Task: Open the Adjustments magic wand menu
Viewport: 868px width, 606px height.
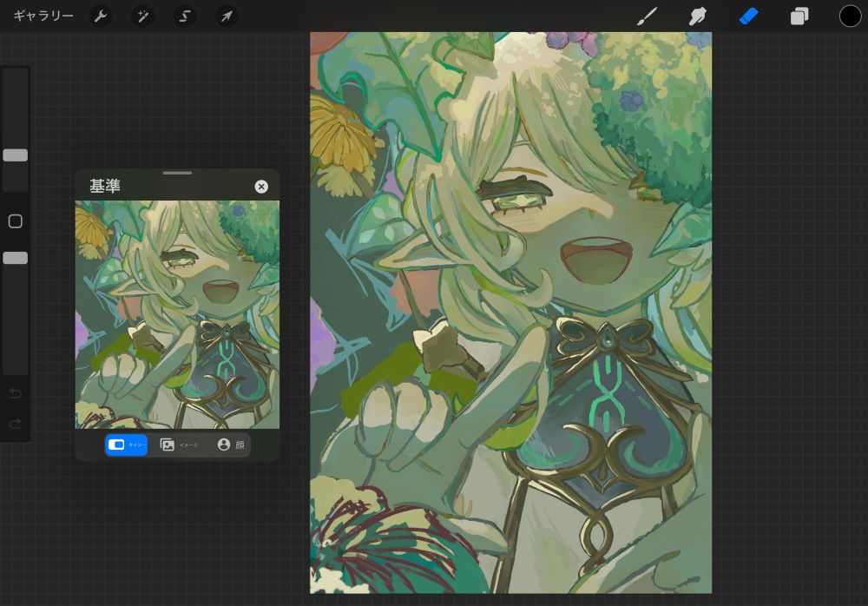Action: [143, 16]
